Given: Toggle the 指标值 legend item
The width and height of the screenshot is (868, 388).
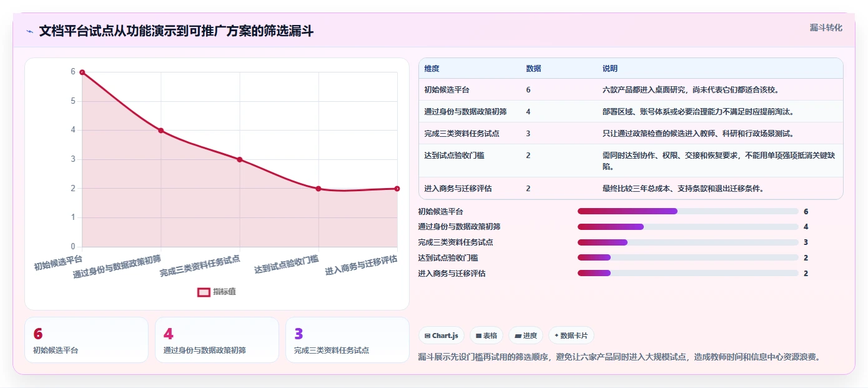Looking at the screenshot, I should click(217, 292).
